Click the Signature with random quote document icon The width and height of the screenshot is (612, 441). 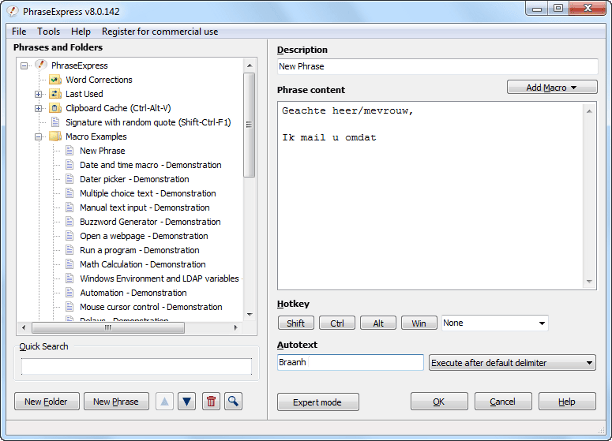point(55,122)
